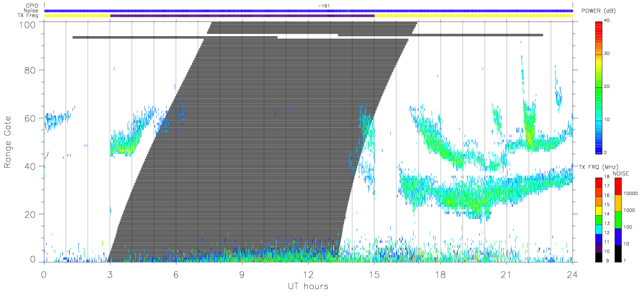Screen dimensions: 644x297
Task: Click the power colorbar label "30"
Action: coord(607,53)
